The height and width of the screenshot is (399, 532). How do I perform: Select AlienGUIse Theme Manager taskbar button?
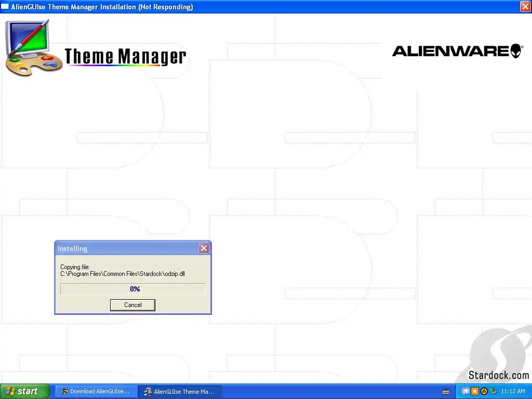pos(180,392)
